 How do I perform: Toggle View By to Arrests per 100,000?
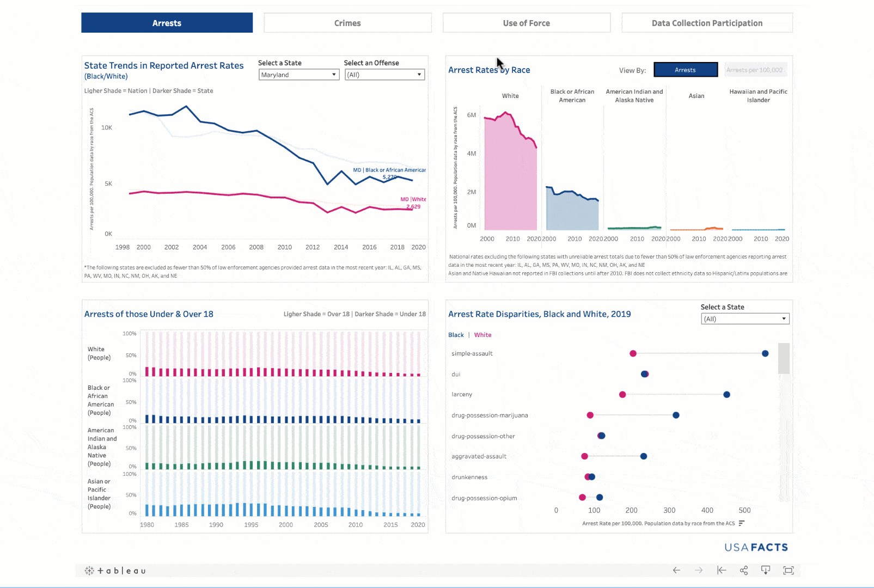coord(754,70)
